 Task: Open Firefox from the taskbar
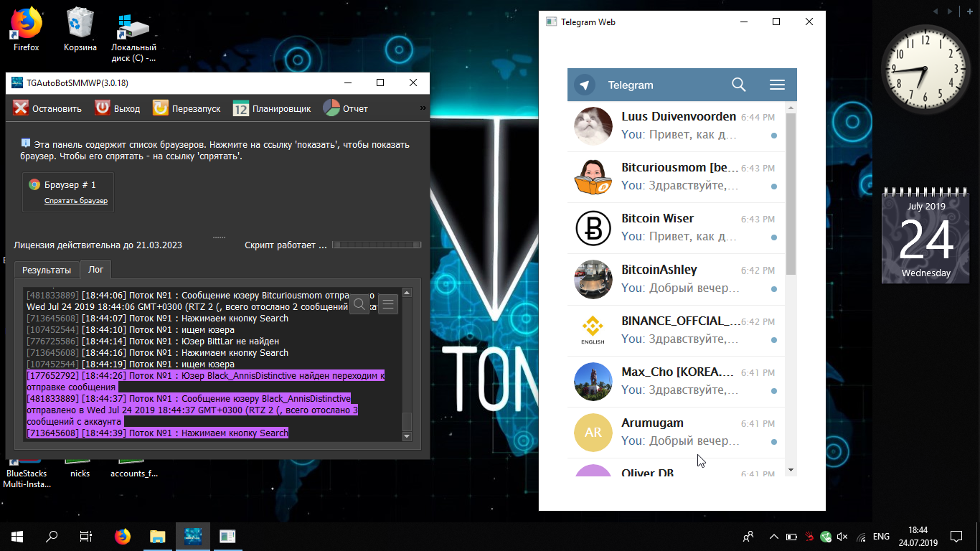[x=123, y=536]
